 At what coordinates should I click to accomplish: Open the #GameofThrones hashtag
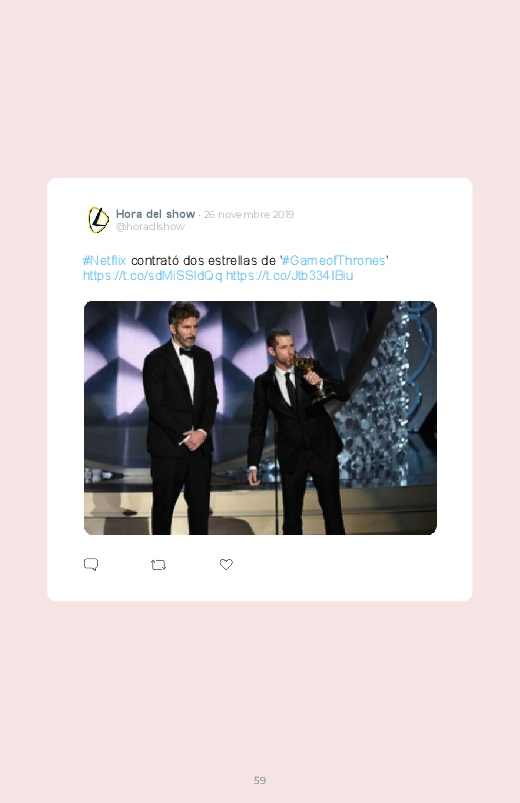click(334, 260)
